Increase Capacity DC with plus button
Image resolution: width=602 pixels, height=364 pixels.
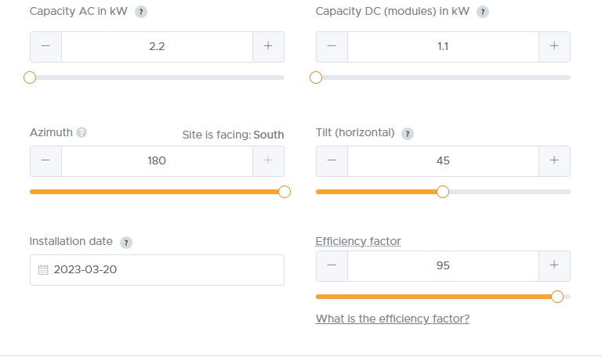coord(554,46)
